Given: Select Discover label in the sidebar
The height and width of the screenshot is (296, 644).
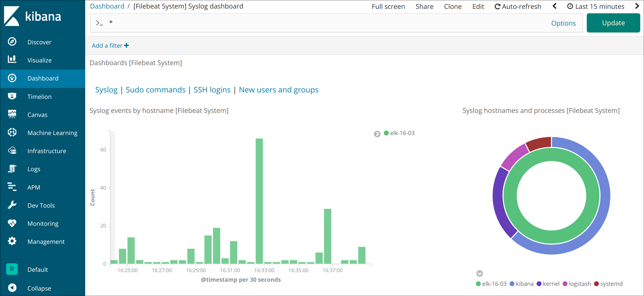Looking at the screenshot, I should click(40, 42).
